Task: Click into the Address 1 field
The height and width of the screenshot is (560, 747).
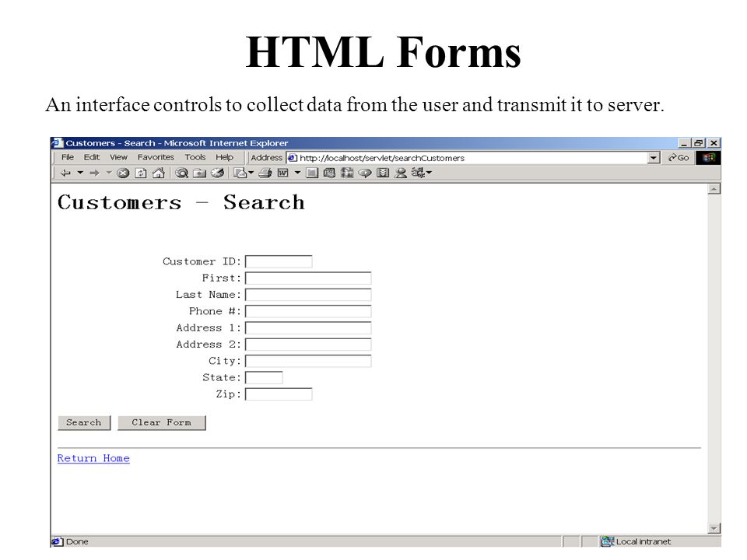Action: click(308, 328)
